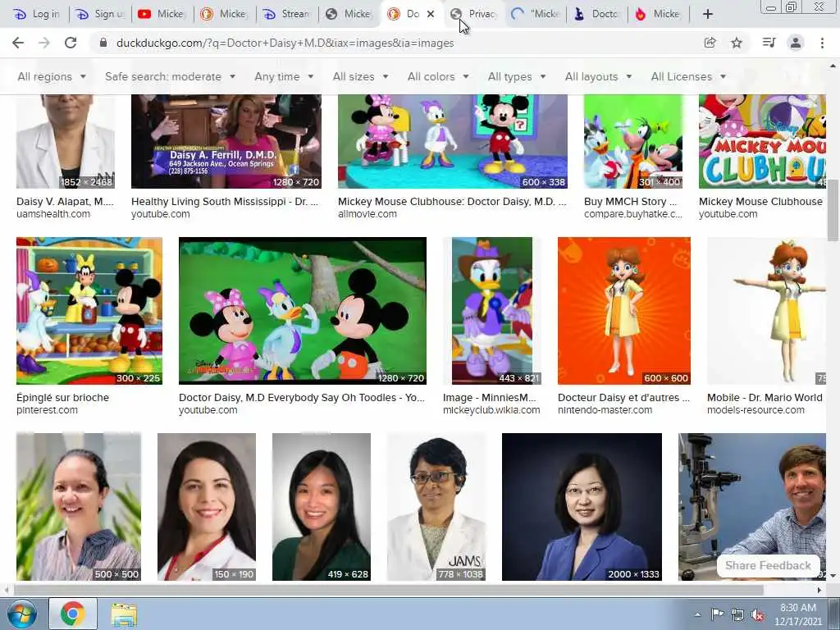Screen dimensions: 840x630
Task: Switch to the Doctor tab
Action: pyautogui.click(x=597, y=14)
